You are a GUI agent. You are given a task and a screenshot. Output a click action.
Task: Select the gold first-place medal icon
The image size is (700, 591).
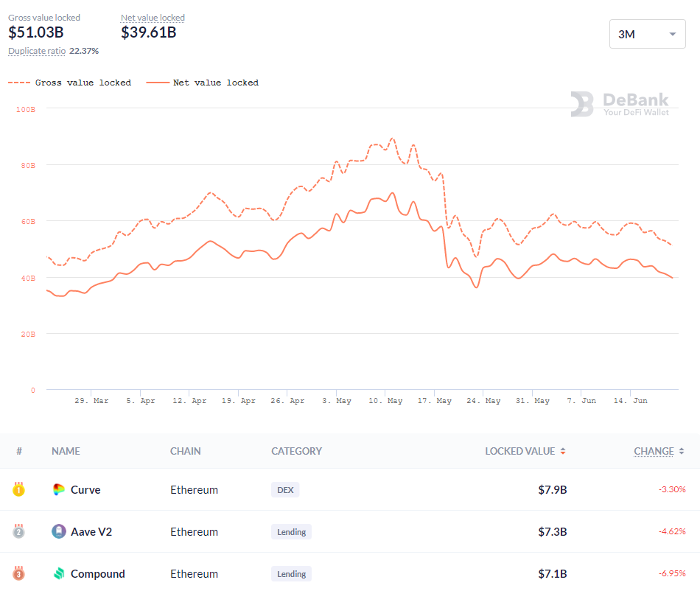pyautogui.click(x=20, y=489)
